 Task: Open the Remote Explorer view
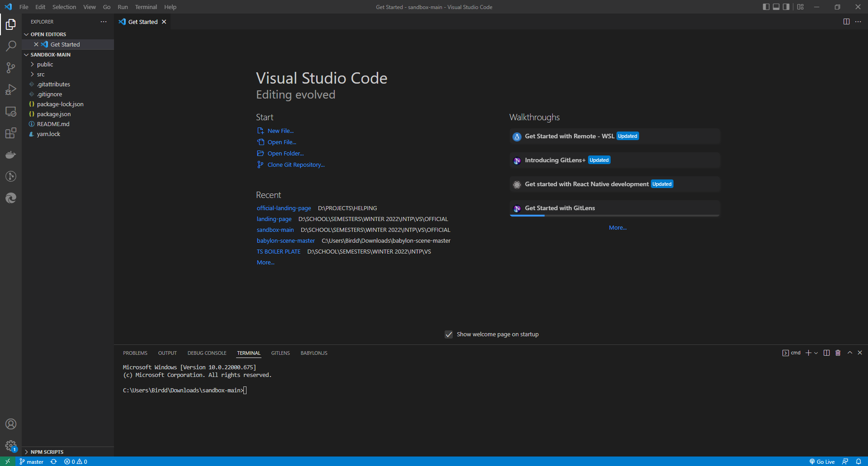(11, 112)
